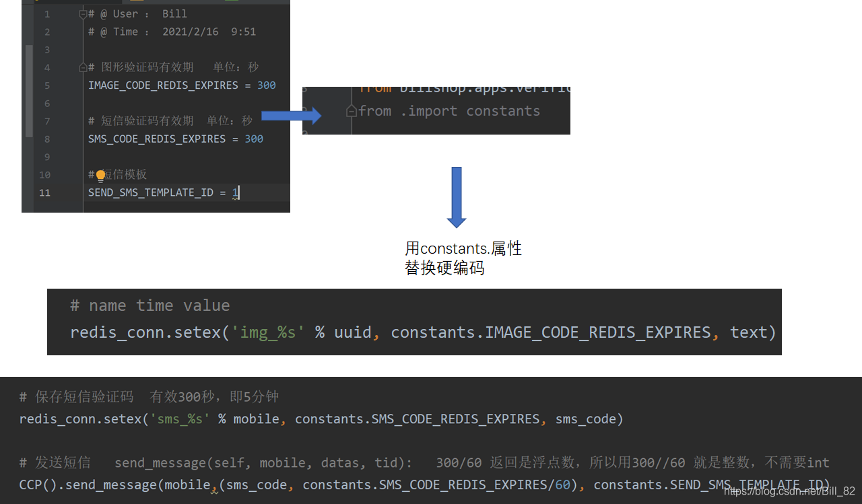Collapse the fold marker next to 'from .import constants'
This screenshot has height=504, width=862.
(351, 111)
